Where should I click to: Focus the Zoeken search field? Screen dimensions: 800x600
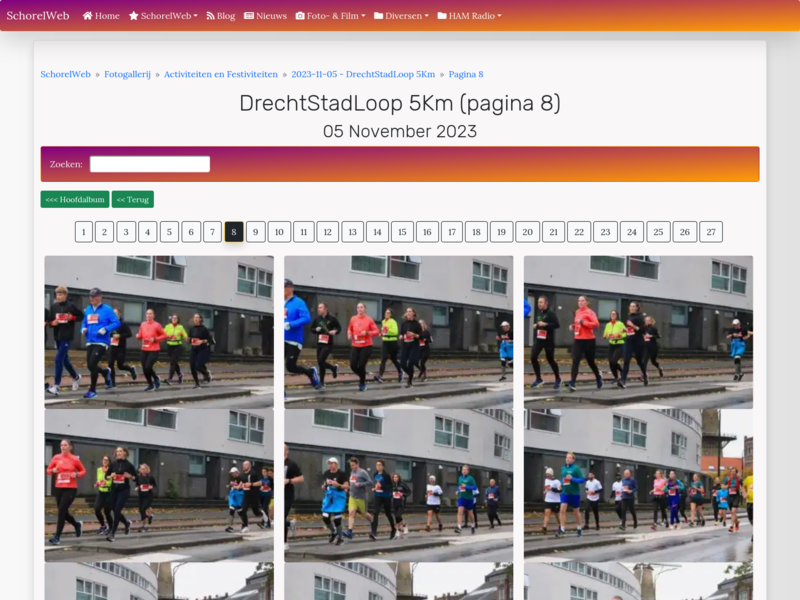(x=150, y=164)
